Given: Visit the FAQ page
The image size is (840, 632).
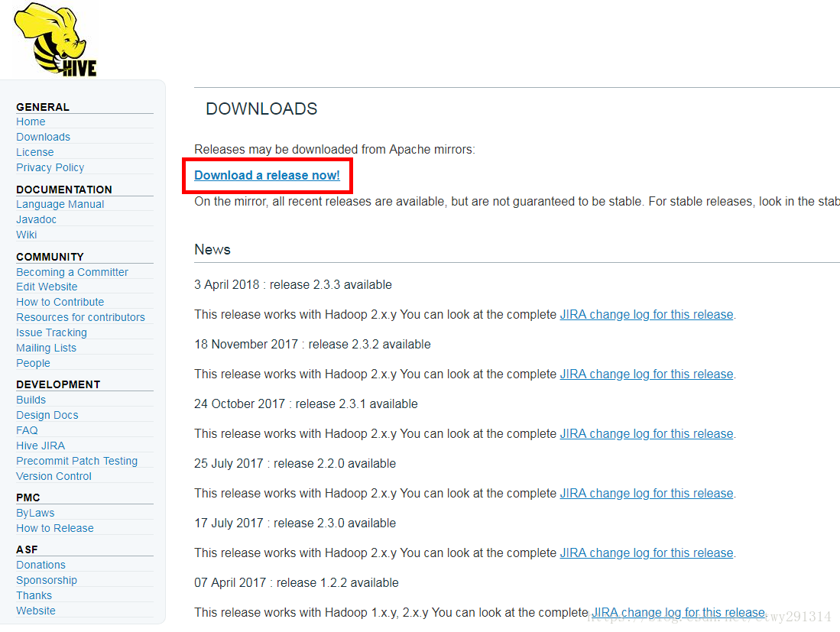Looking at the screenshot, I should 27,430.
